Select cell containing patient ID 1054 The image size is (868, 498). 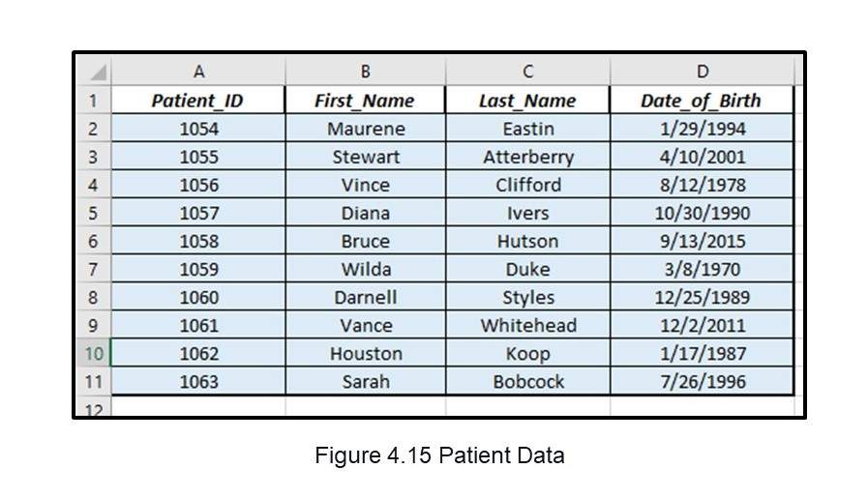coord(198,129)
